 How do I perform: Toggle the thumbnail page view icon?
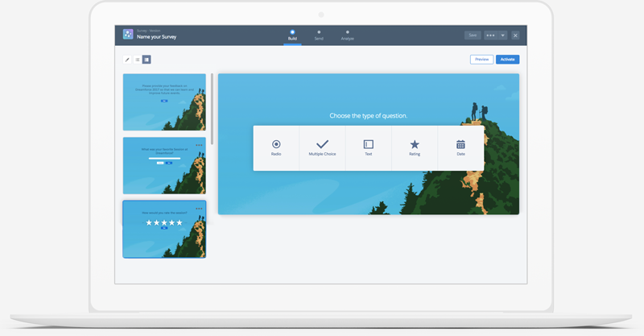point(147,60)
